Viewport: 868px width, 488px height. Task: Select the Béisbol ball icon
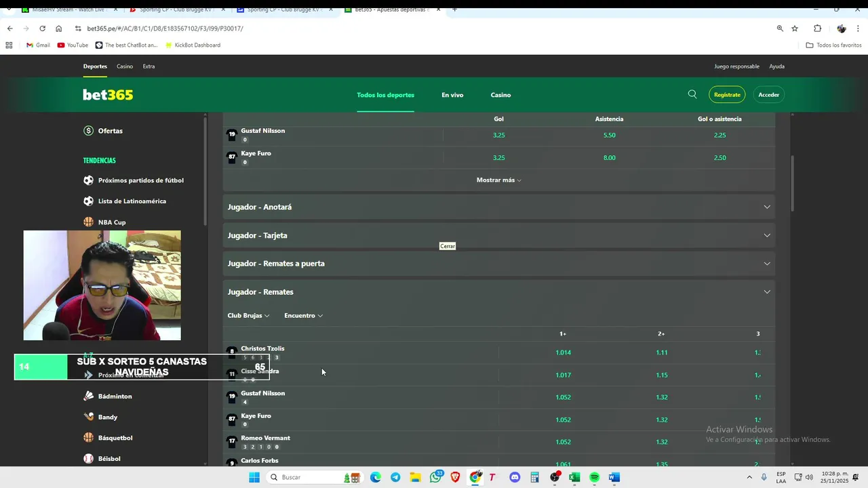point(88,459)
